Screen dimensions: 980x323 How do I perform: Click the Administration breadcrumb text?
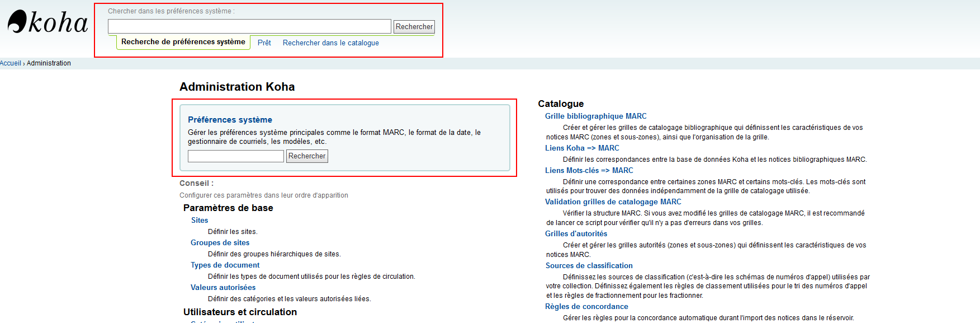[x=49, y=63]
